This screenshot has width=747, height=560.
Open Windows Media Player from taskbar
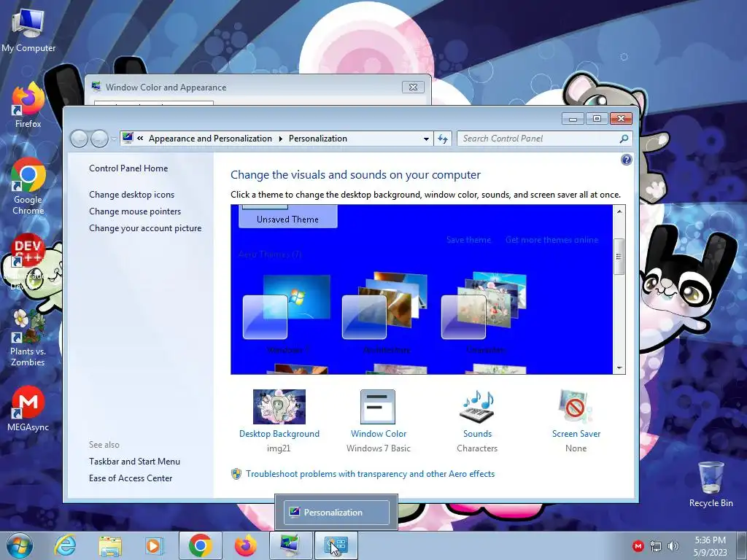(154, 545)
